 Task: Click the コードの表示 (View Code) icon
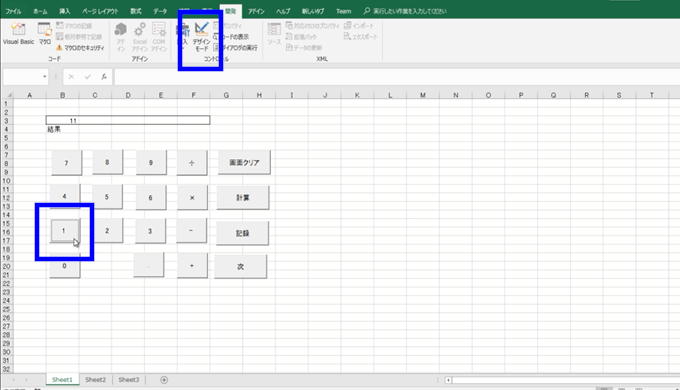point(216,37)
